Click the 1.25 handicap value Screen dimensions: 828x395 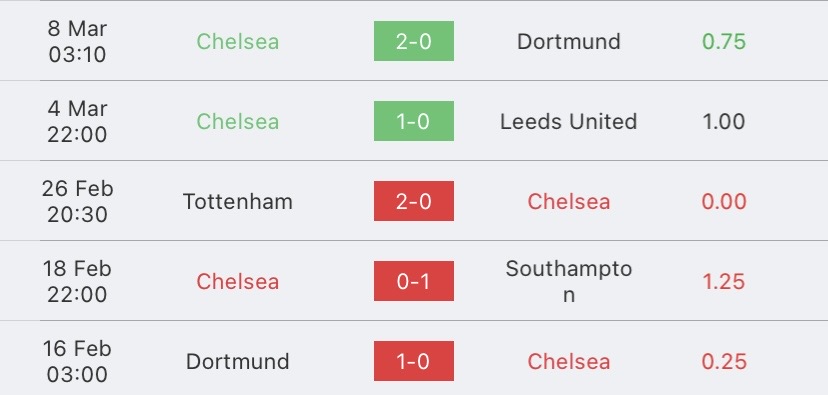pos(724,281)
